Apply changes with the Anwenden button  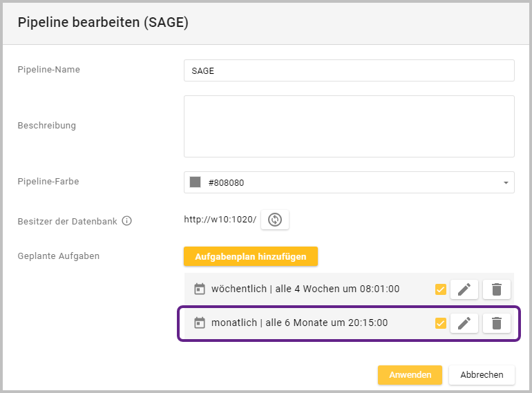410,374
